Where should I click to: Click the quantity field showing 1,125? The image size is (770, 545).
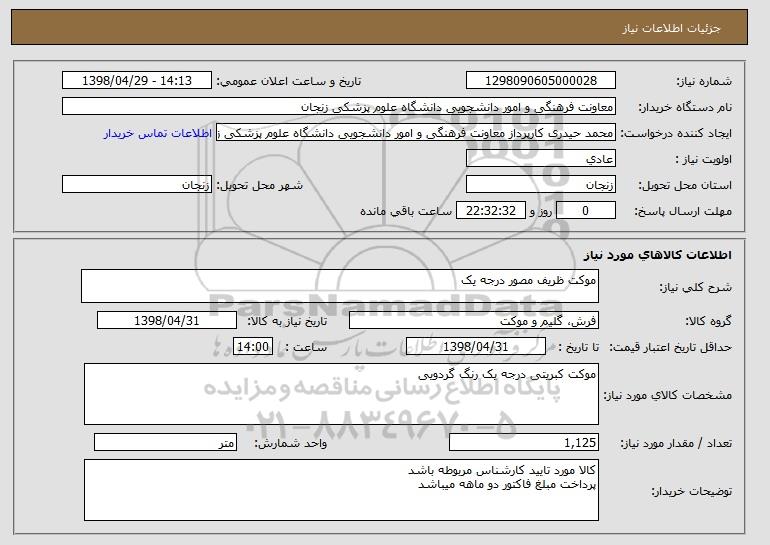(524, 442)
